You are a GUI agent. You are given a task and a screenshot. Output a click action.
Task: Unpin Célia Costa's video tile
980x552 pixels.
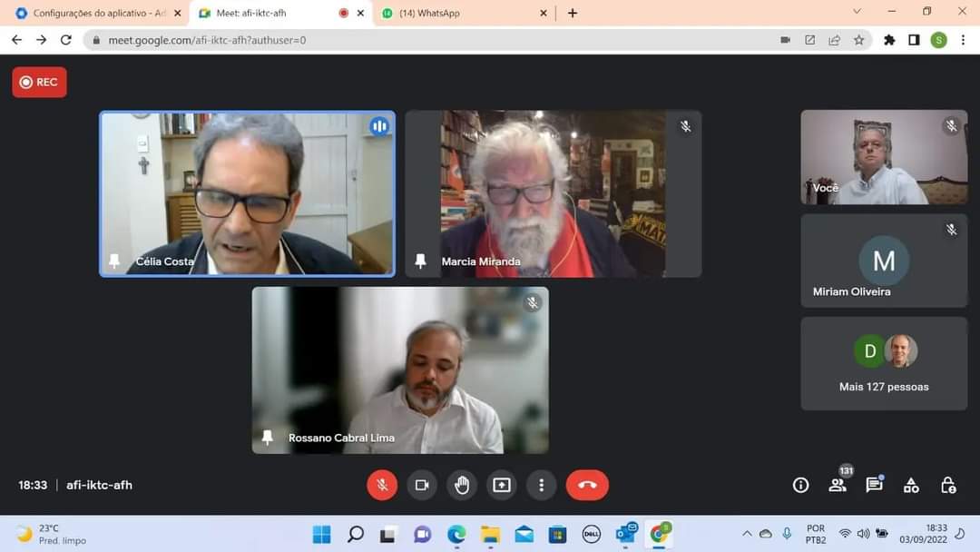(x=113, y=261)
